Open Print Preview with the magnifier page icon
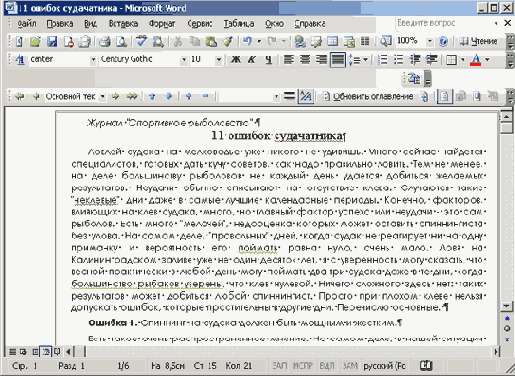 point(121,41)
